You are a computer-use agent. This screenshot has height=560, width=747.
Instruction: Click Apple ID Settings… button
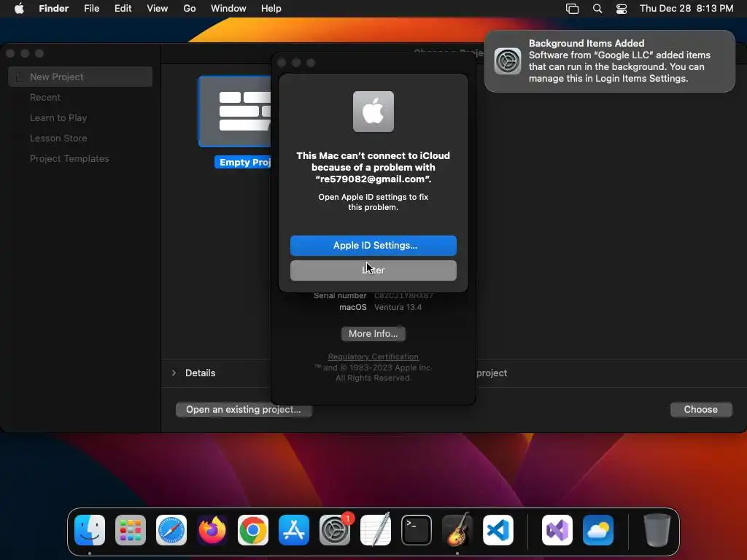point(373,246)
